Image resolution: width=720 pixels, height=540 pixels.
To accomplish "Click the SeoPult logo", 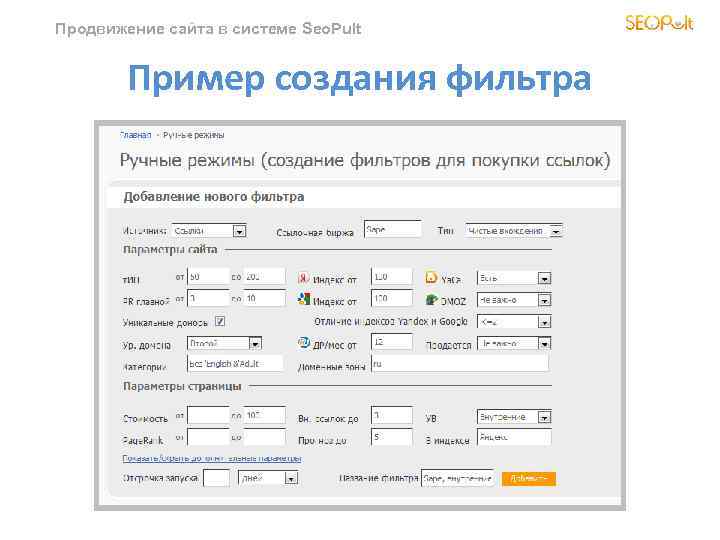I will point(659,22).
